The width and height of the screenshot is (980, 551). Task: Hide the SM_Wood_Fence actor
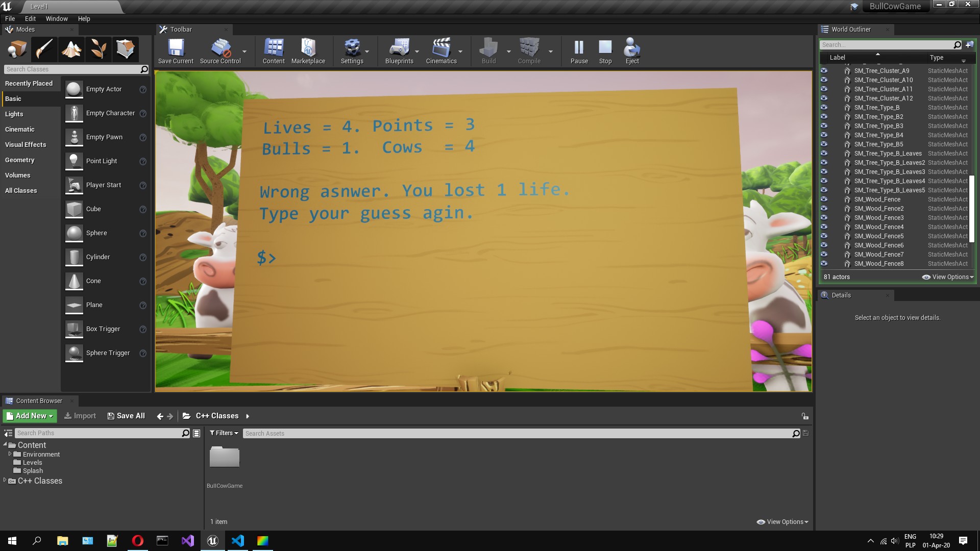(825, 199)
